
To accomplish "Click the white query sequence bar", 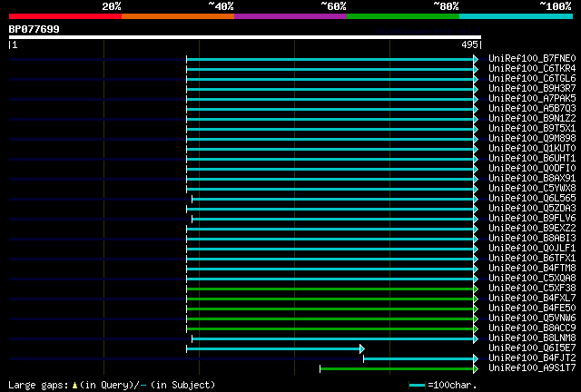I will point(245,37).
